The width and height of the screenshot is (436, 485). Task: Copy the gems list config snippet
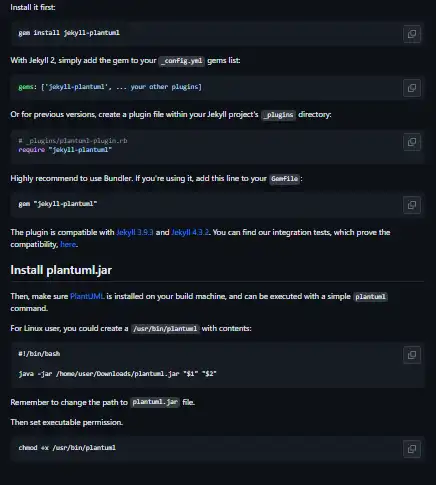pos(412,88)
